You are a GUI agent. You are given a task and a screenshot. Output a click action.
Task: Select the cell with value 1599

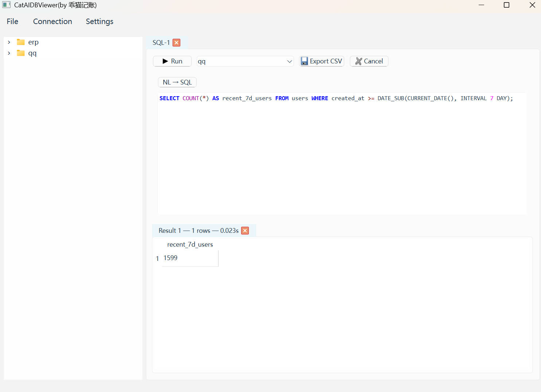[x=190, y=258]
